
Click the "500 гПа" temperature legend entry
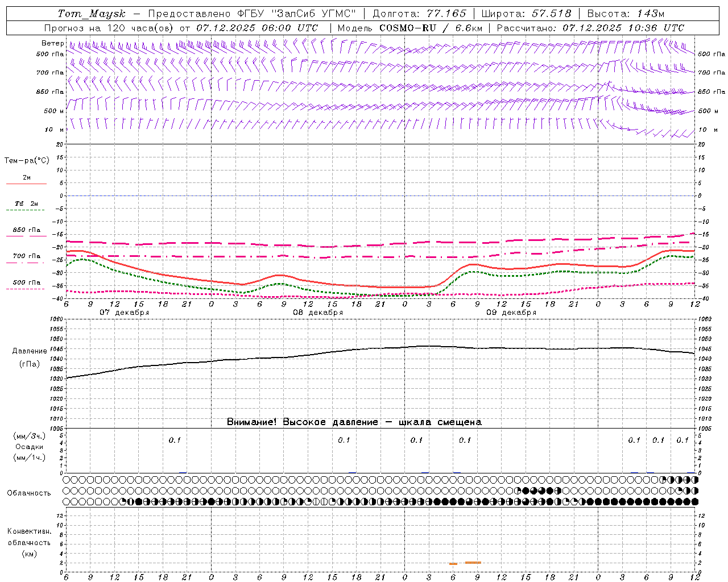pyautogui.click(x=26, y=282)
